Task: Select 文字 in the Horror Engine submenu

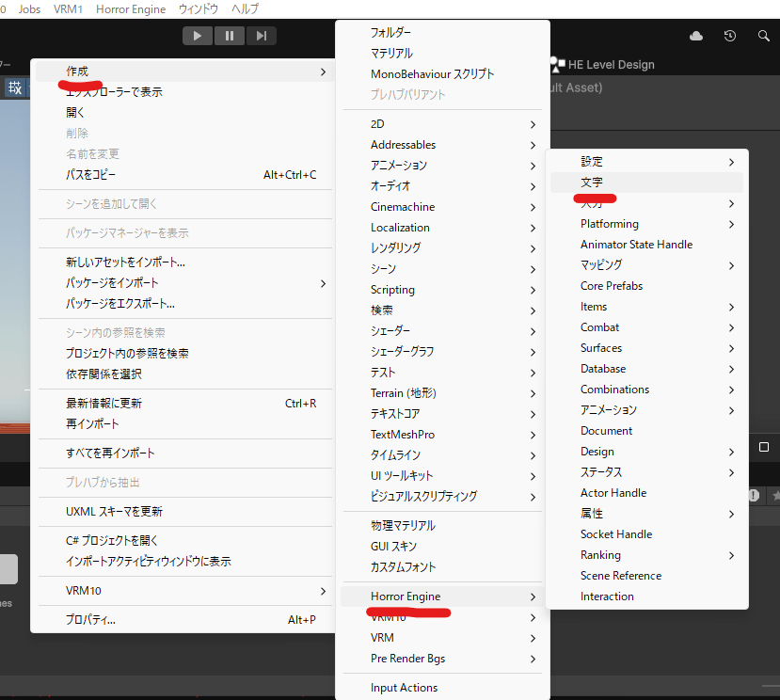Action: (x=646, y=183)
